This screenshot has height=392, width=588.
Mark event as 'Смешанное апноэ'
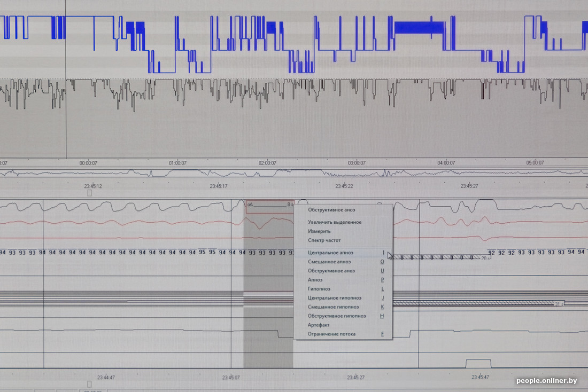pos(343,262)
